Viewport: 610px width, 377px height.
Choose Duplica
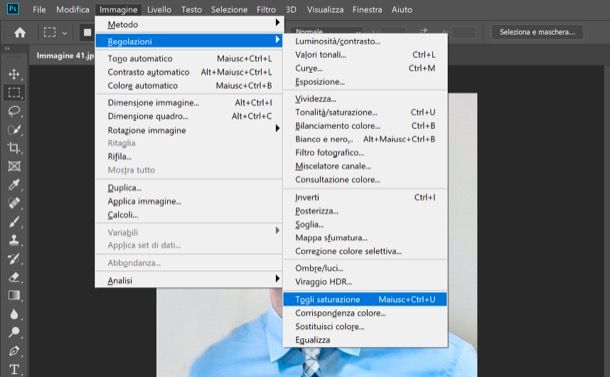point(189,188)
